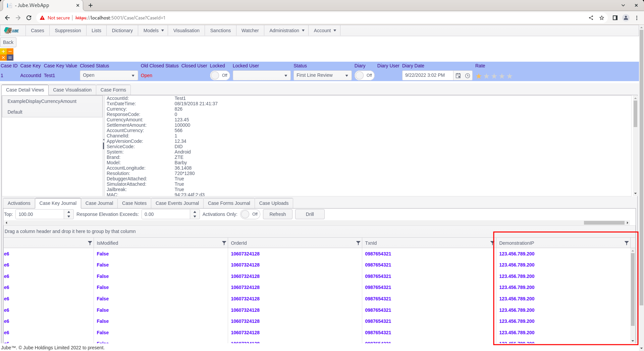Open the Activations tab
The image size is (644, 351).
(19, 203)
